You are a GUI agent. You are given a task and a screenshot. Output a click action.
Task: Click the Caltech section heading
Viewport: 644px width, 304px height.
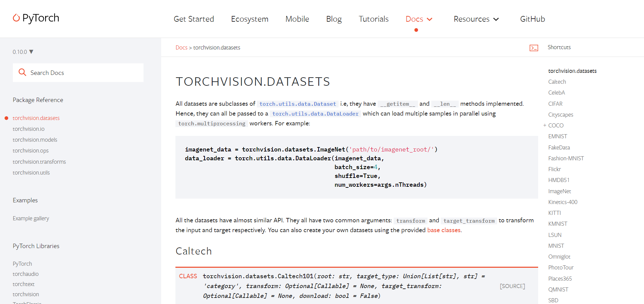194,251
